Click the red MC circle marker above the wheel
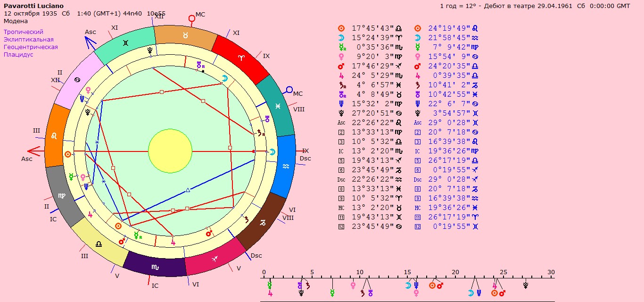 191,19
